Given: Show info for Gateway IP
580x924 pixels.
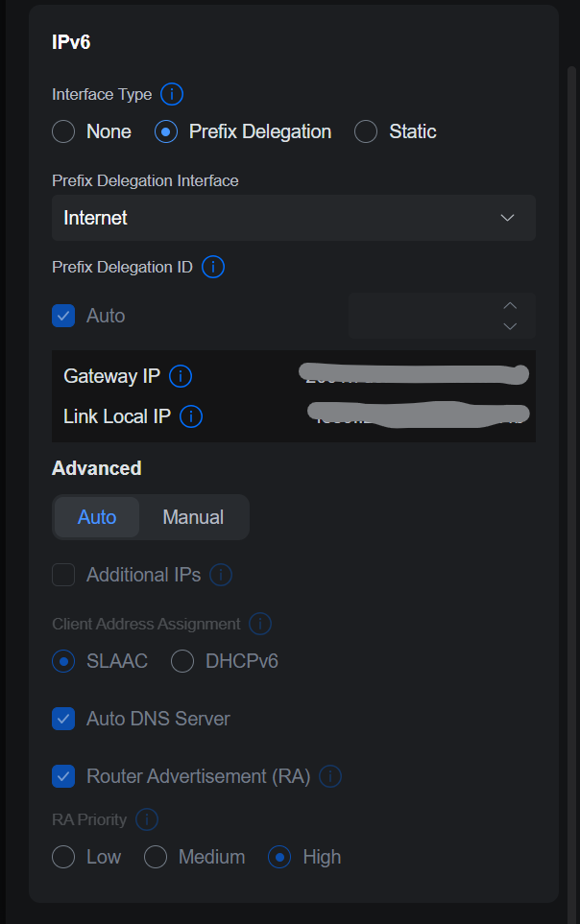Looking at the screenshot, I should coord(181,376).
